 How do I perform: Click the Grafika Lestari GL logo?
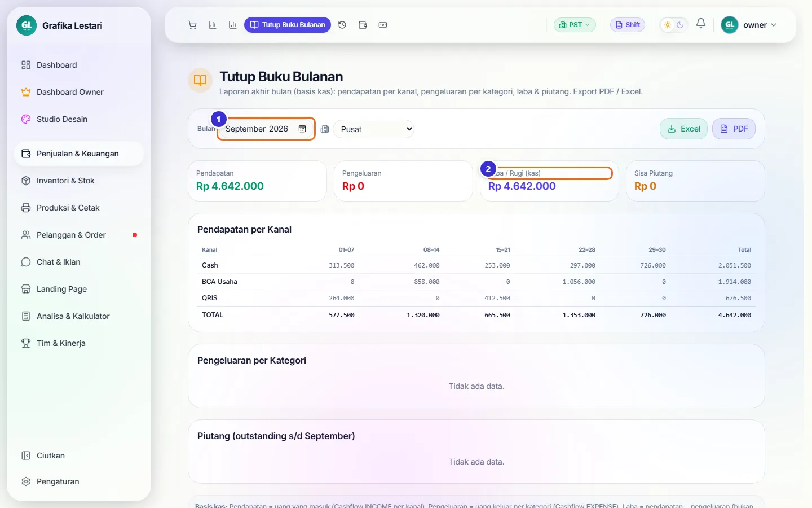click(x=27, y=25)
